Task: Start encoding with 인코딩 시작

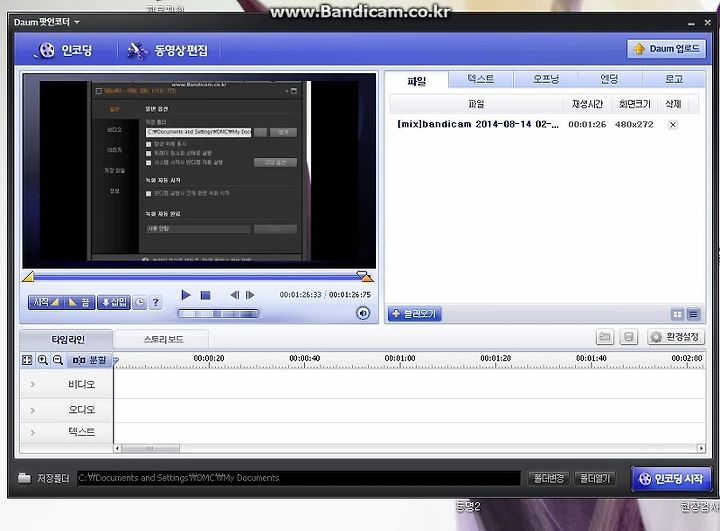Action: tap(671, 479)
